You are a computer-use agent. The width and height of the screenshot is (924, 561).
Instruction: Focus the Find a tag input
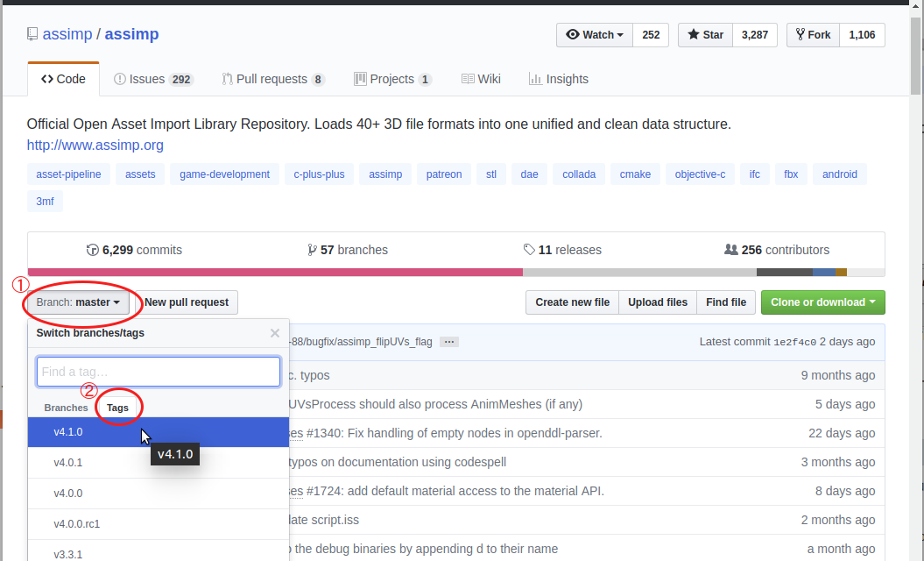(x=158, y=372)
